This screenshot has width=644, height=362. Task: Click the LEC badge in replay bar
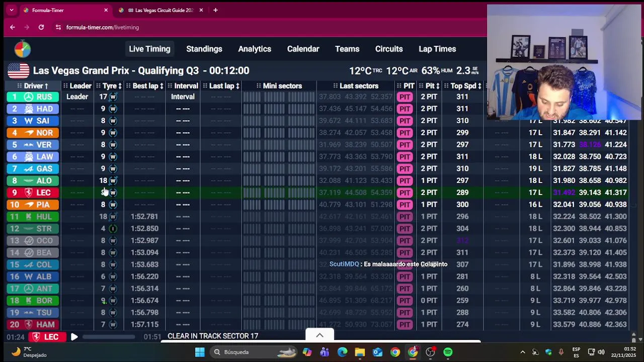[46, 337]
